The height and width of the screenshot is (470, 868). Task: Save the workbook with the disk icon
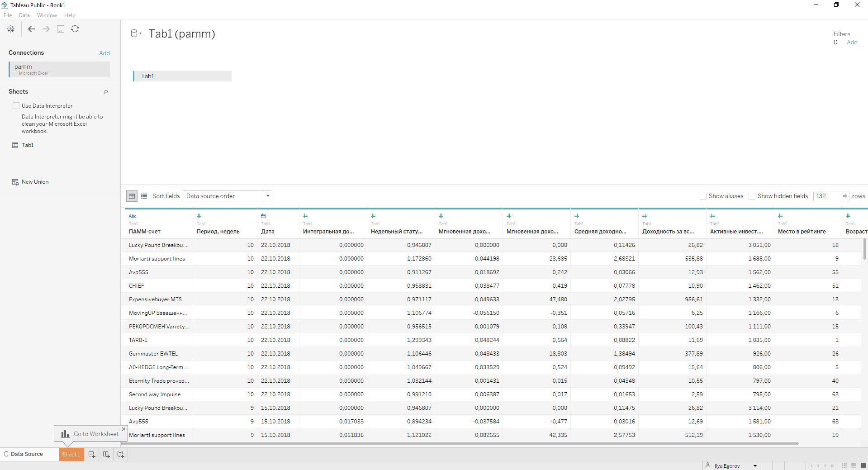tap(61, 29)
